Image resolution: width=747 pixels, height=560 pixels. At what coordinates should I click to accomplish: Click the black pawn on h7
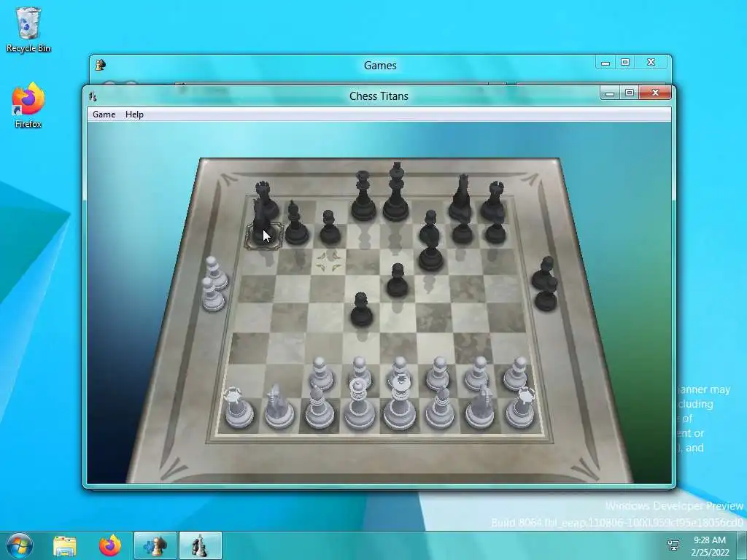tap(495, 233)
